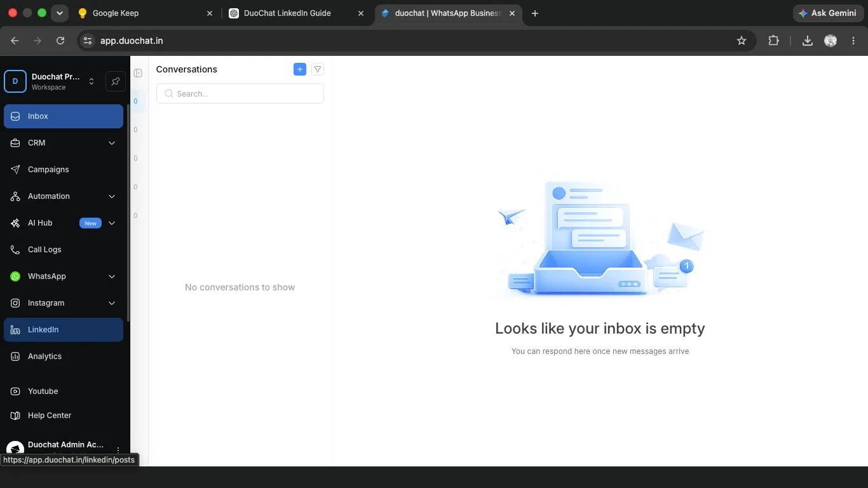
Task: Close the Google Keep tab
Action: pos(210,13)
